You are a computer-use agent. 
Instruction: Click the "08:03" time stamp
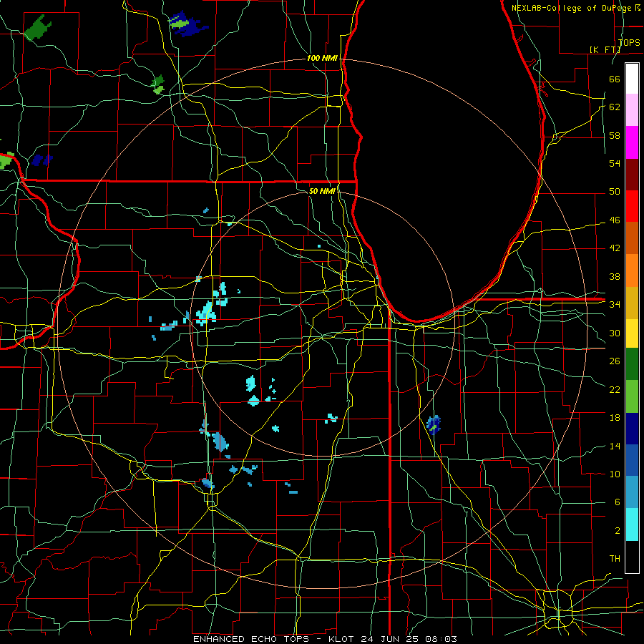[x=441, y=639]
